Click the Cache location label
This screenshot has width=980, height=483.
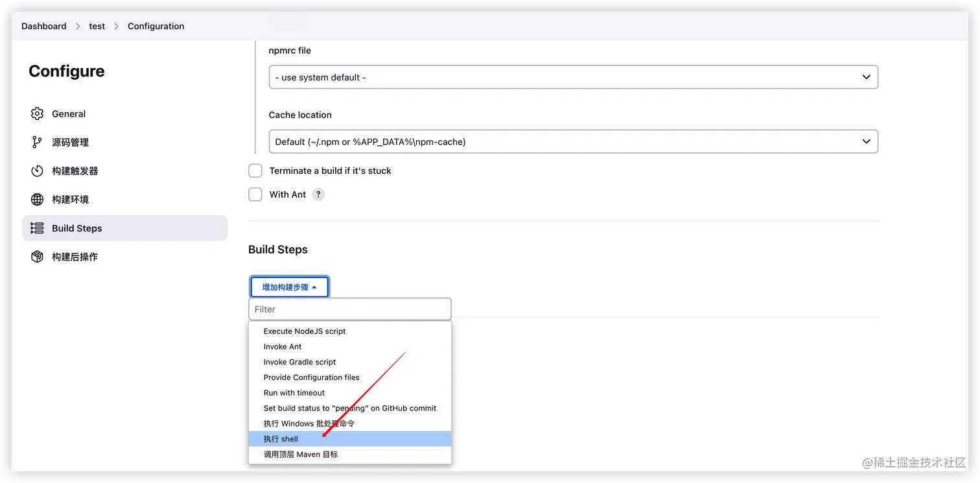click(300, 115)
